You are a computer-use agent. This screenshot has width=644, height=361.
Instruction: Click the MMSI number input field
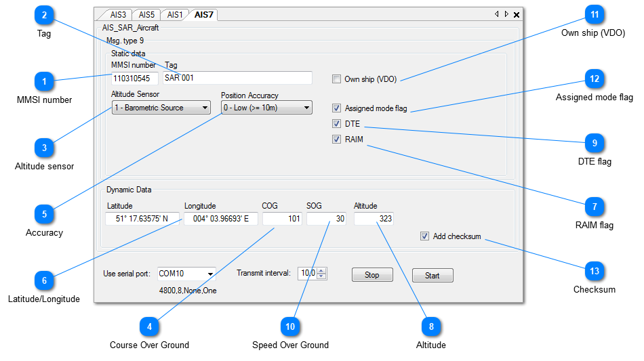pyautogui.click(x=134, y=78)
